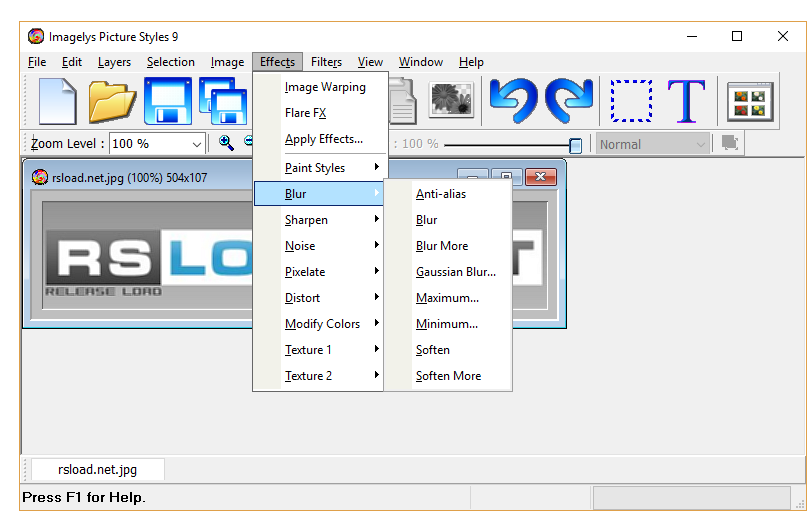Open the Layers menu

tap(114, 62)
